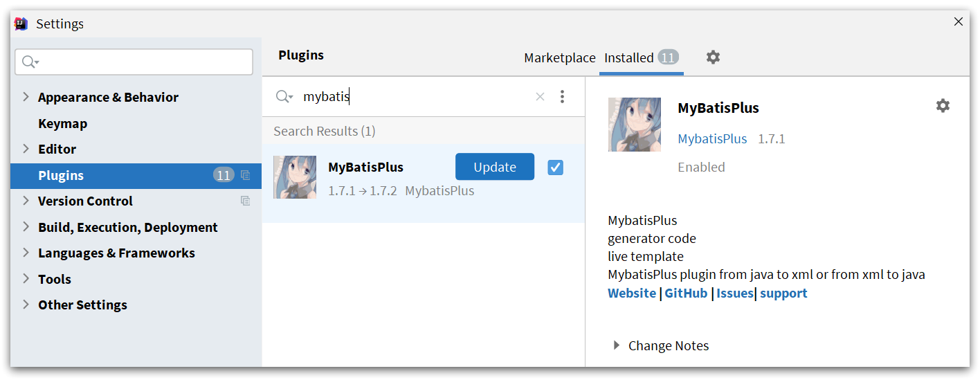Image resolution: width=980 pixels, height=380 pixels.
Task: Click the MyBatisPlus list thumbnail image
Action: 295,177
